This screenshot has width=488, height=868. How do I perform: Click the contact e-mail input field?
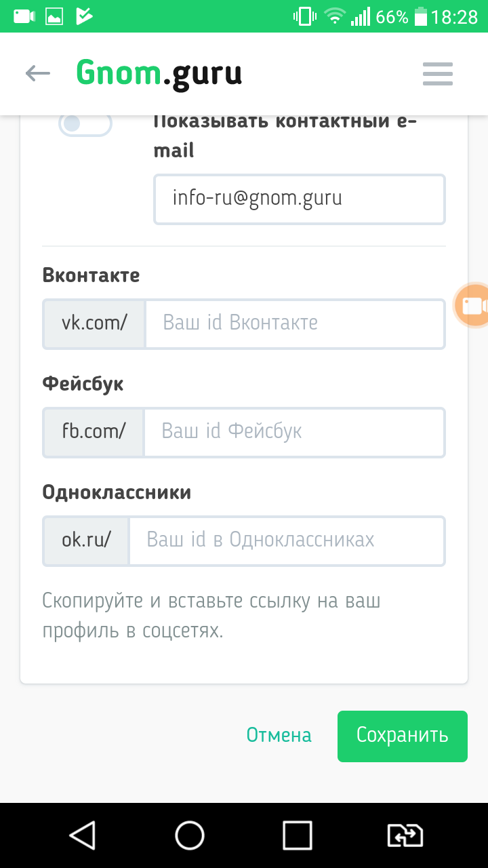point(299,199)
